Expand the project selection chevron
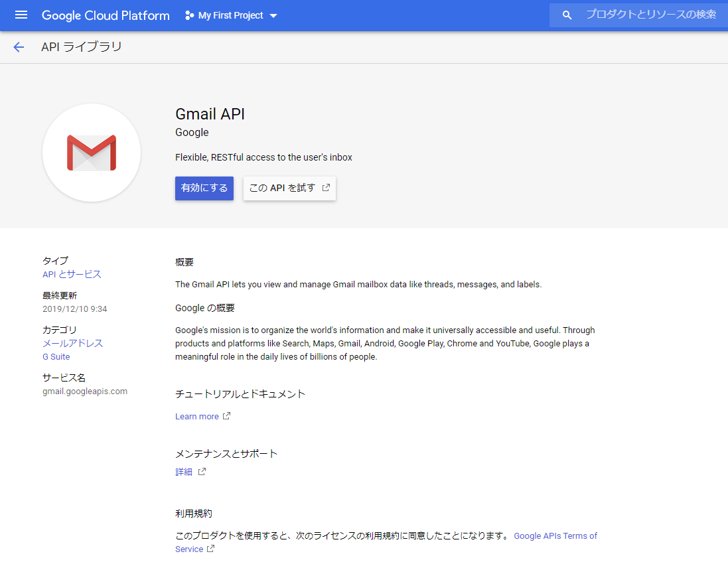The height and width of the screenshot is (568, 728). coord(273,15)
